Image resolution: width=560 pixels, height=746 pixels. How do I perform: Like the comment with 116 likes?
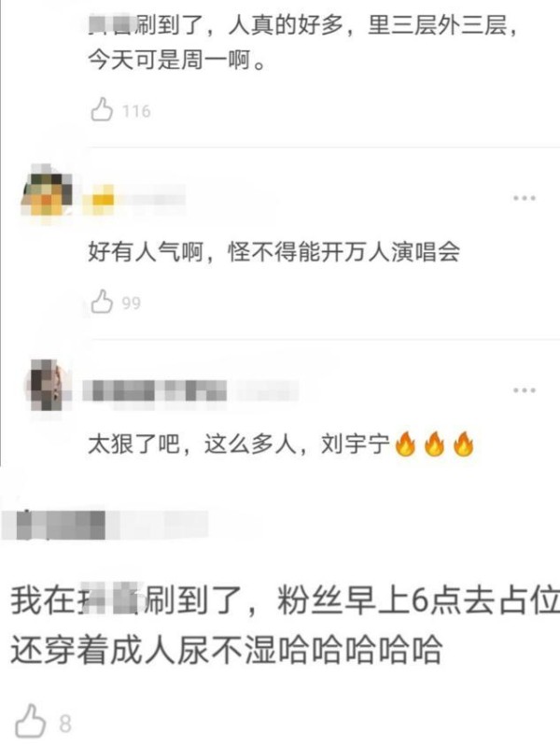[x=102, y=109]
